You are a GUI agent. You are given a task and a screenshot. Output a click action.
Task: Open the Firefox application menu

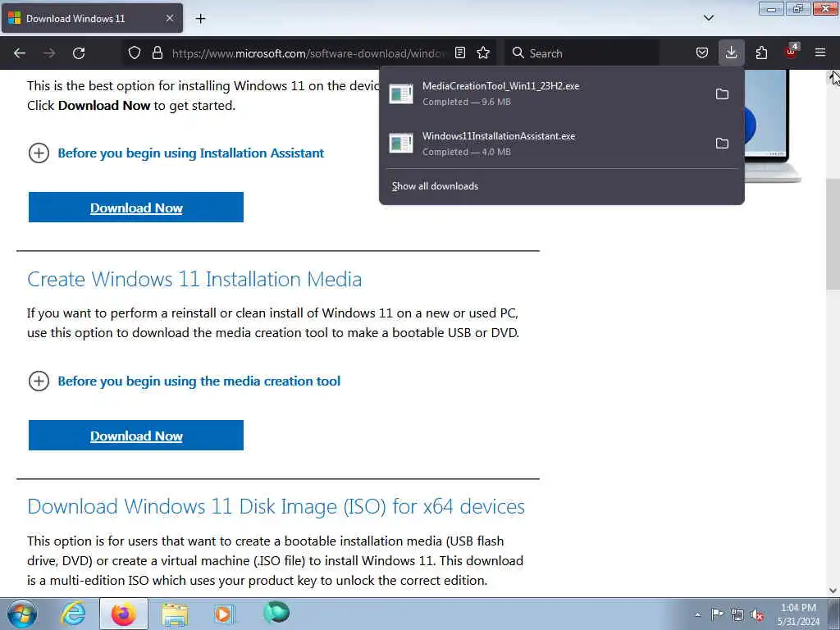[820, 53]
